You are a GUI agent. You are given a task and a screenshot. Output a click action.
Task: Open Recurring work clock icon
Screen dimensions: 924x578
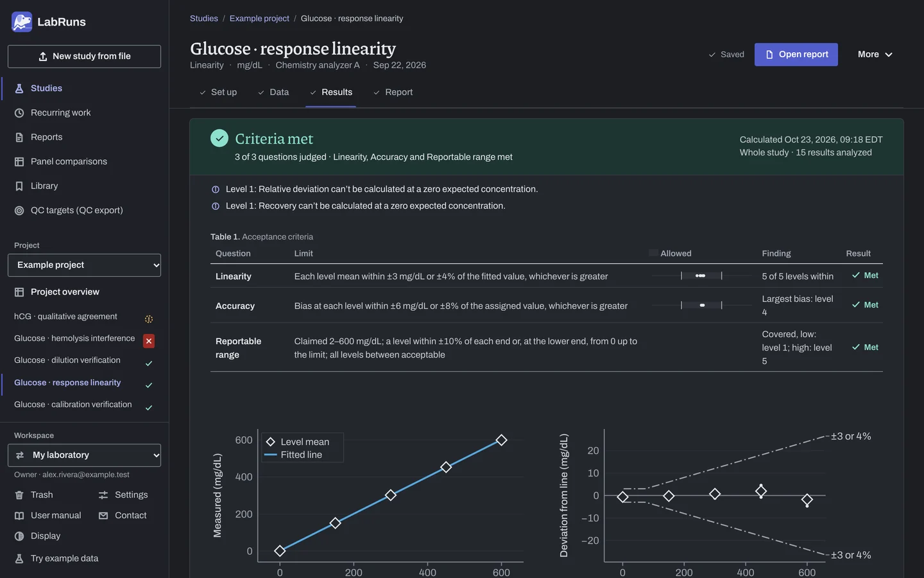point(19,113)
